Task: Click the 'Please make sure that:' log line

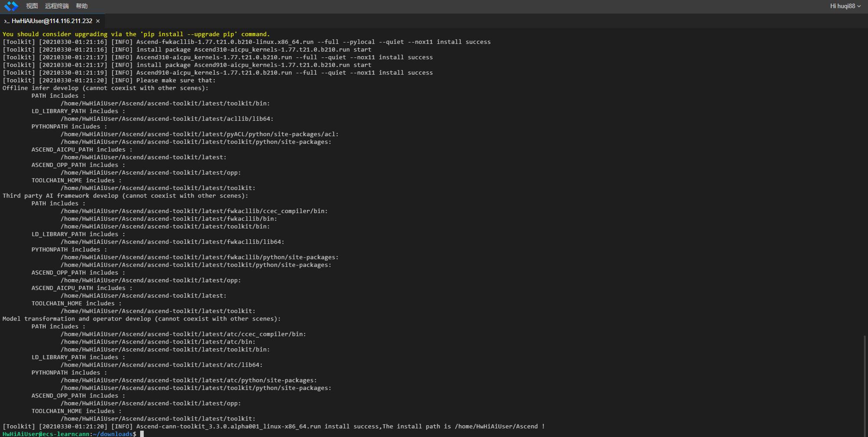Action: (109, 80)
